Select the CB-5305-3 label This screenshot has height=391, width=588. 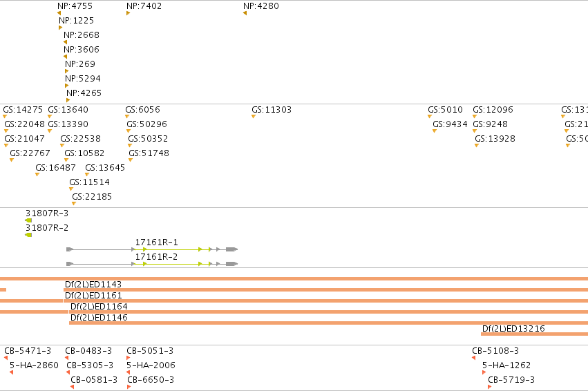pyautogui.click(x=90, y=365)
